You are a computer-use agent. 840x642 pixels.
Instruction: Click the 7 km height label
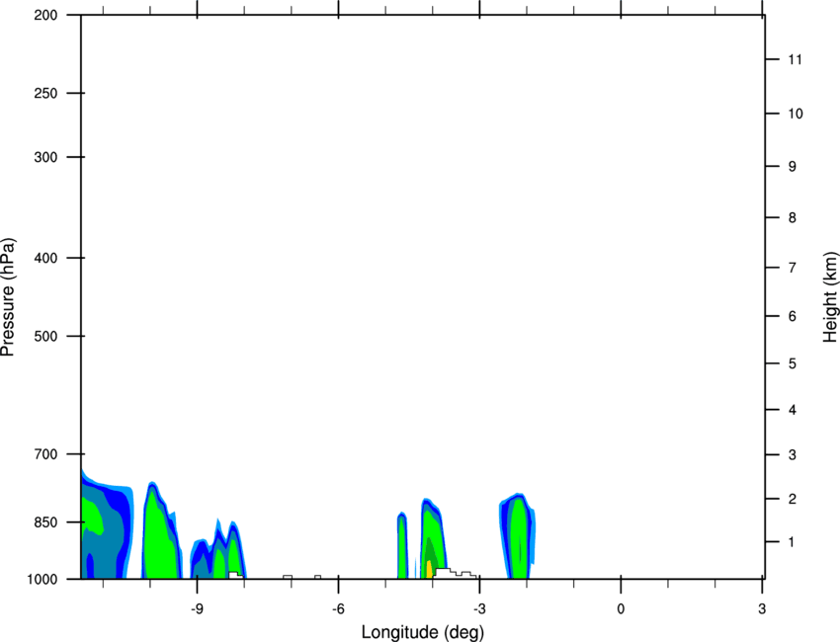point(792,268)
